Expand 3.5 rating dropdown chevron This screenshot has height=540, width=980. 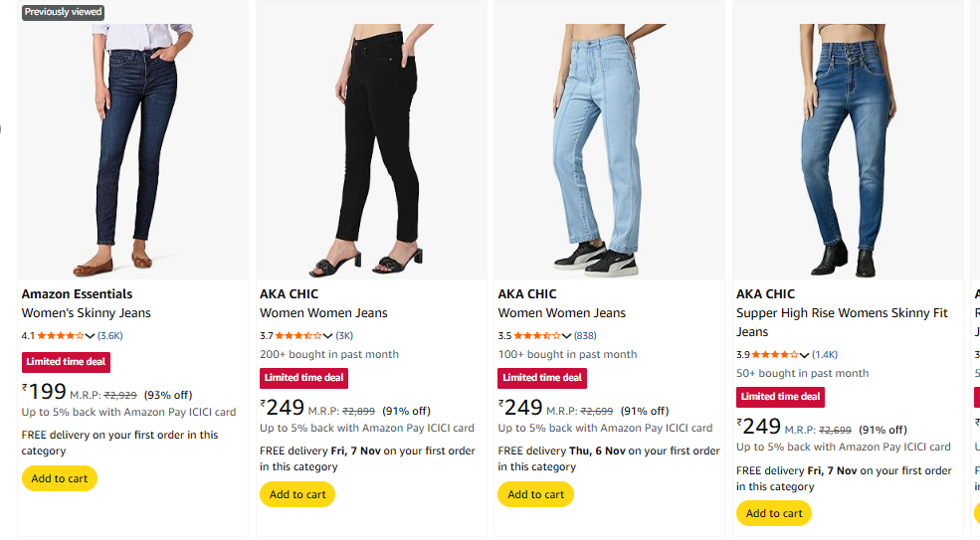567,336
